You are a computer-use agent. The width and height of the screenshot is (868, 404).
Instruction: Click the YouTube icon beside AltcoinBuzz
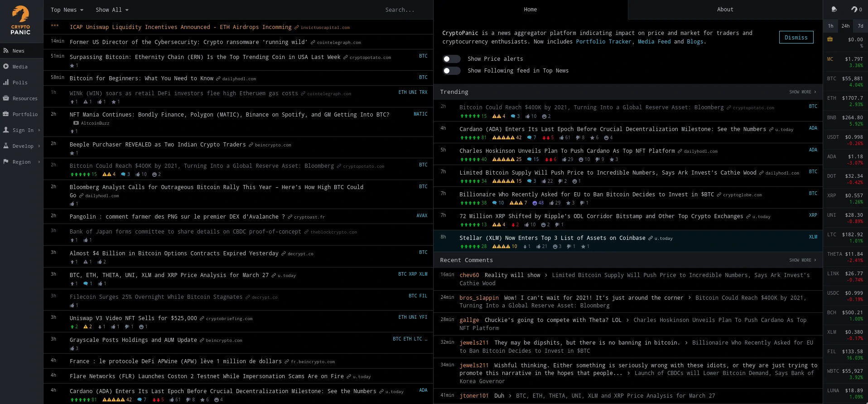coord(76,123)
